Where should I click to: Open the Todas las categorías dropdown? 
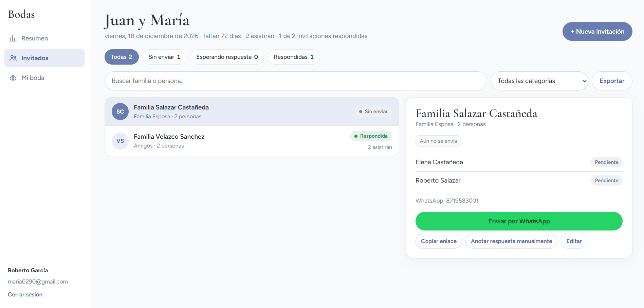click(x=539, y=81)
